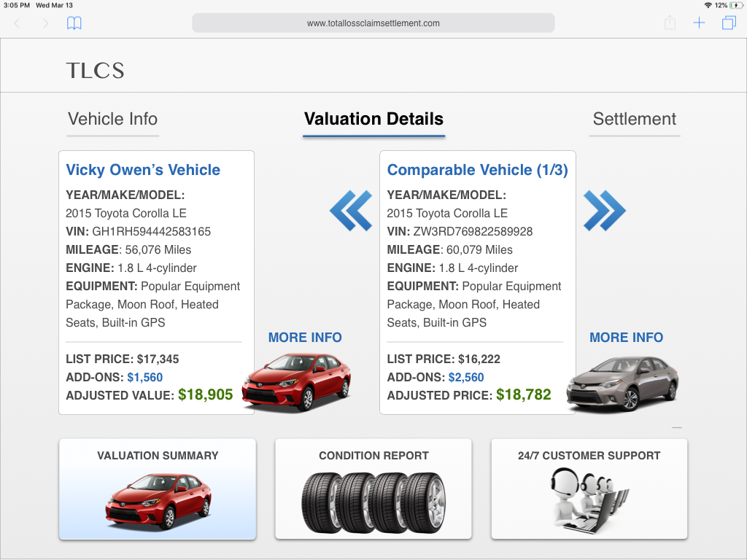Viewport: 747px width, 560px height.
Task: Open the Condition Report card
Action: pyautogui.click(x=373, y=489)
